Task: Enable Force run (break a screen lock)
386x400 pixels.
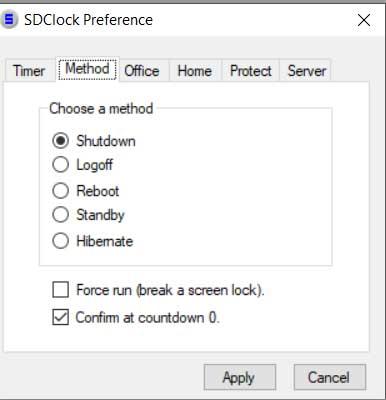Action: 60,290
